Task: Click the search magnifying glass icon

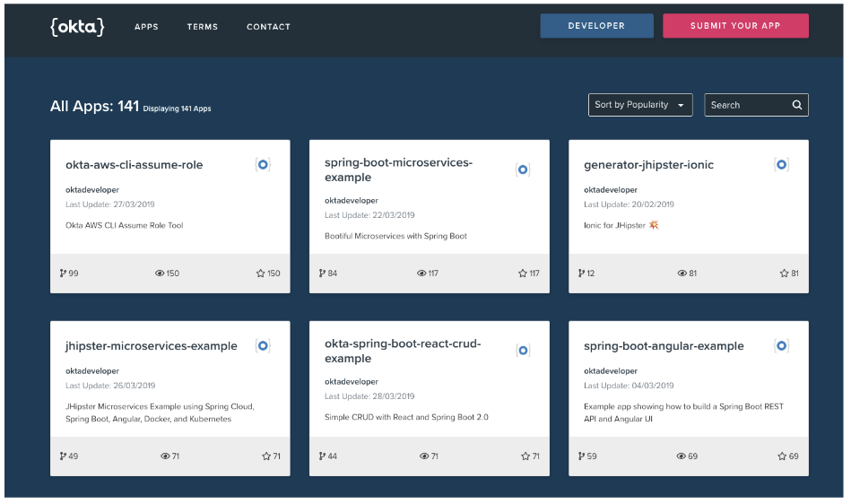Action: point(796,105)
